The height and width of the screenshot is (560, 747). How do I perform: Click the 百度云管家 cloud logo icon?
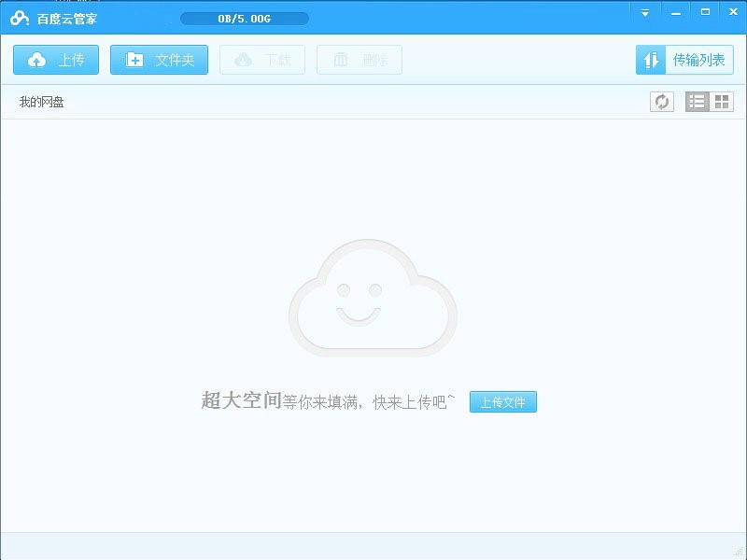[x=19, y=18]
